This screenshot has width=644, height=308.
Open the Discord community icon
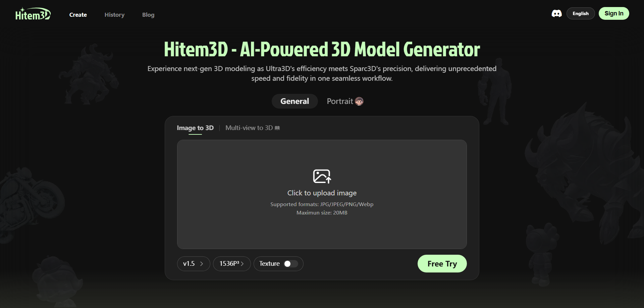coord(556,13)
